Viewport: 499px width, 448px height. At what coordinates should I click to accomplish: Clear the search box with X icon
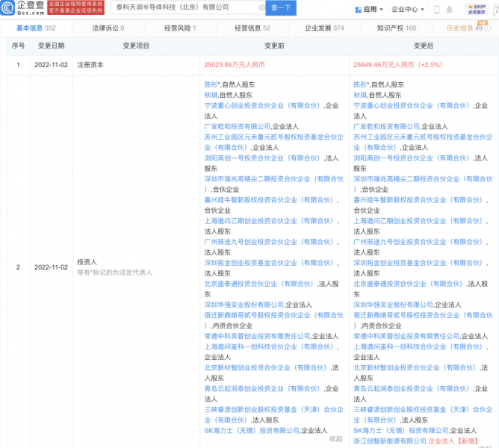(x=261, y=7)
